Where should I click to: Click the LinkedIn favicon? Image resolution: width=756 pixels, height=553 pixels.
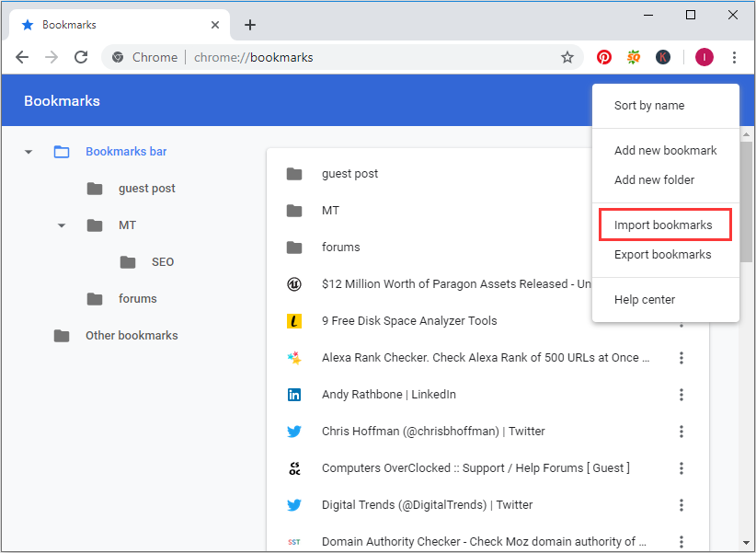pos(294,395)
